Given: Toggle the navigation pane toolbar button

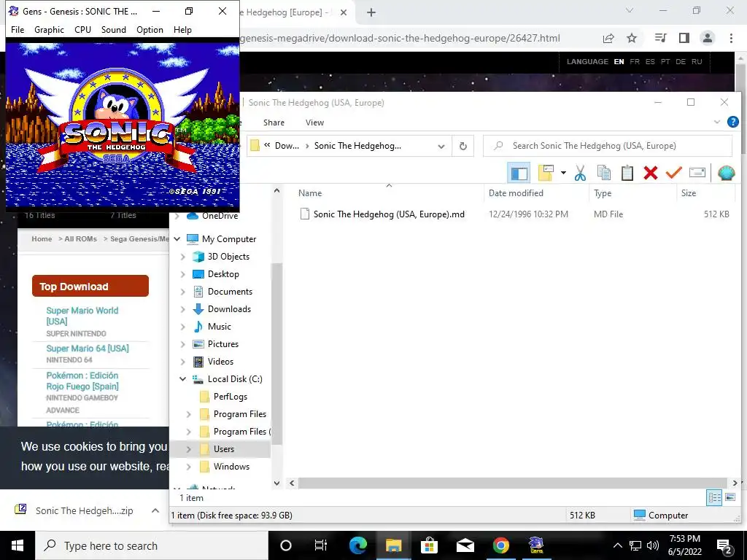Looking at the screenshot, I should [519, 173].
